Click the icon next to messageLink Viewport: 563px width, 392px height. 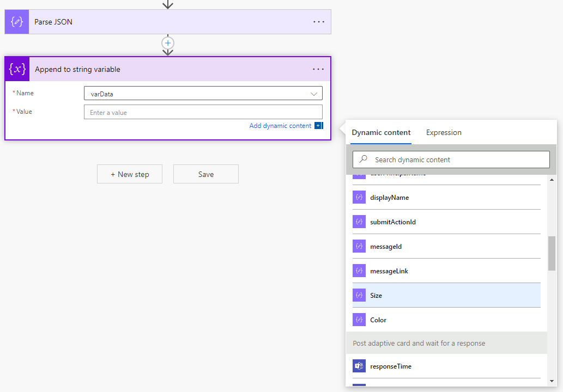pyautogui.click(x=359, y=271)
